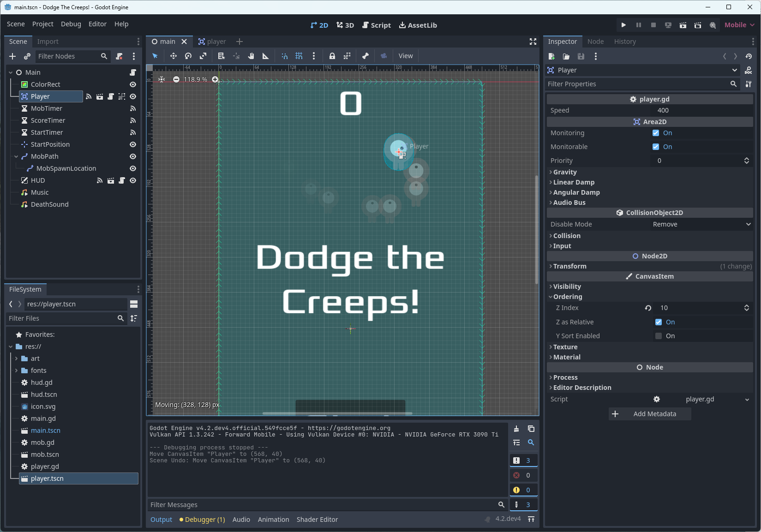The image size is (761, 532).
Task: Increase the Z Index using the stepper
Action: (x=747, y=306)
